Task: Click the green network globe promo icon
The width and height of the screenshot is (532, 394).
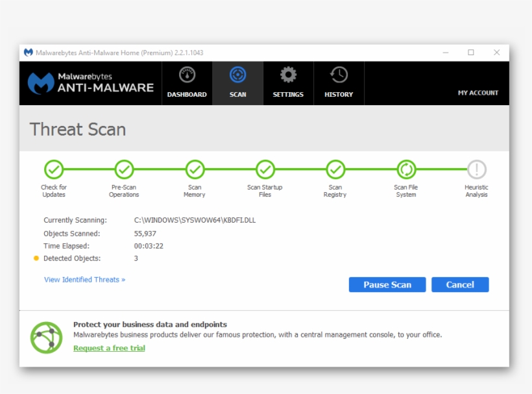Action: tap(46, 338)
